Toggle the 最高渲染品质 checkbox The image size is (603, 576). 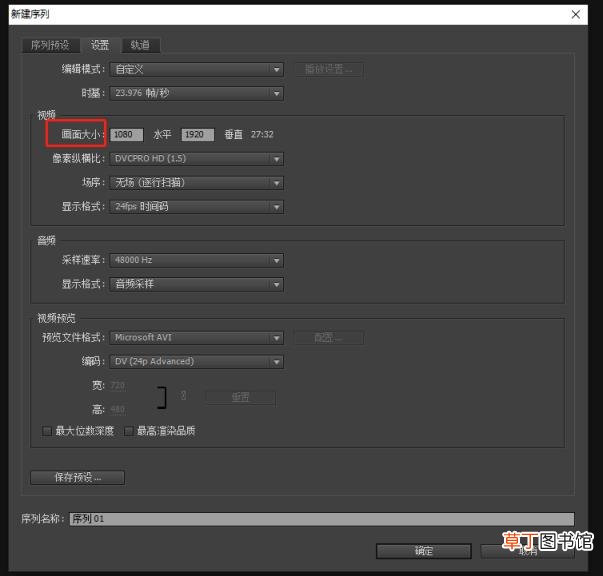click(129, 431)
